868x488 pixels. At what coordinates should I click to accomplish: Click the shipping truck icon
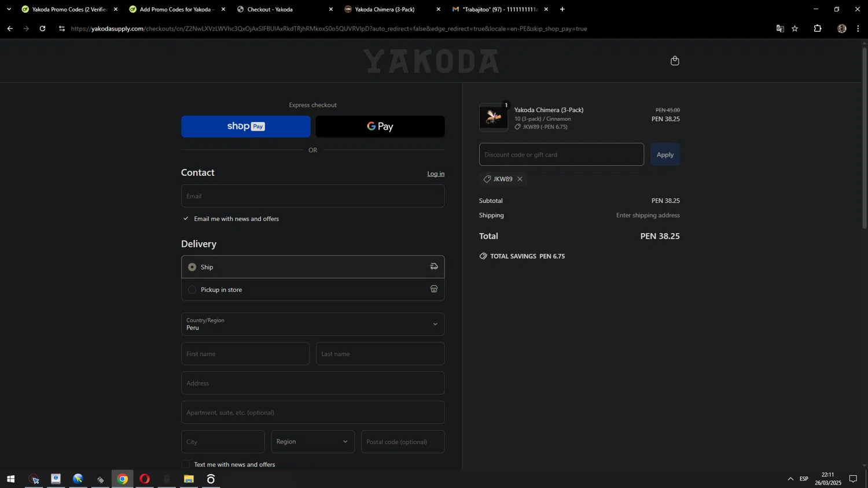point(434,267)
